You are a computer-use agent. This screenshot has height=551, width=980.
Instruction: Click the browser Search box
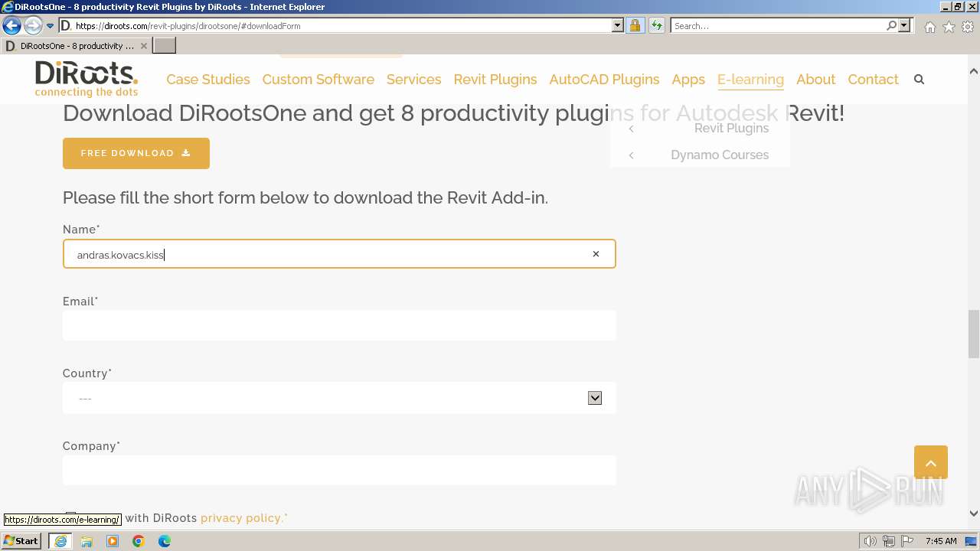click(778, 26)
